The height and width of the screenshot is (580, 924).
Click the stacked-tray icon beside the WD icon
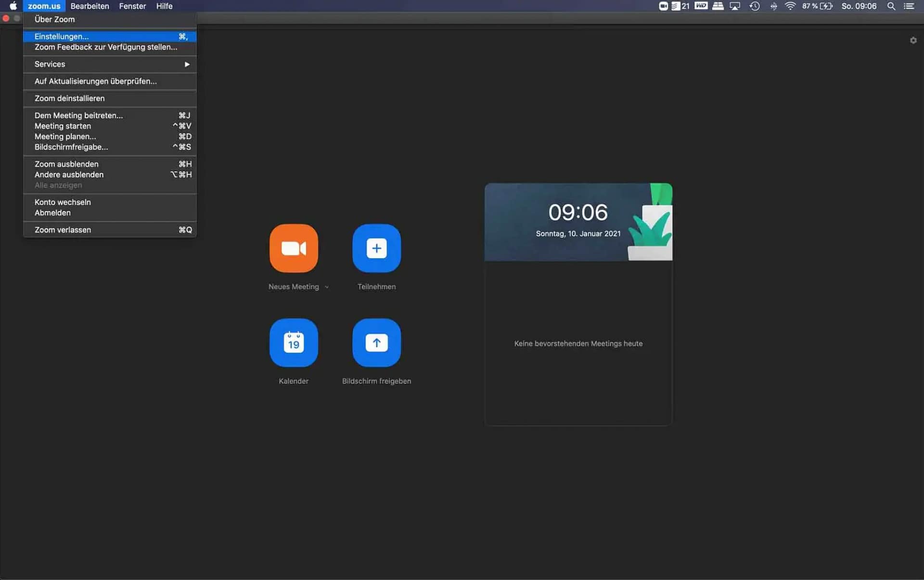click(718, 6)
